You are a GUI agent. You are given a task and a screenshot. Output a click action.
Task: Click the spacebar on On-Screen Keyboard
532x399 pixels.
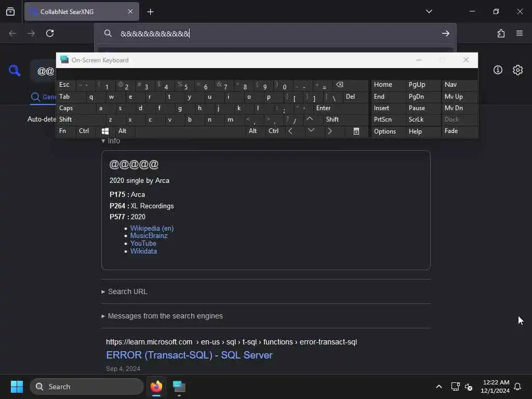(190, 131)
